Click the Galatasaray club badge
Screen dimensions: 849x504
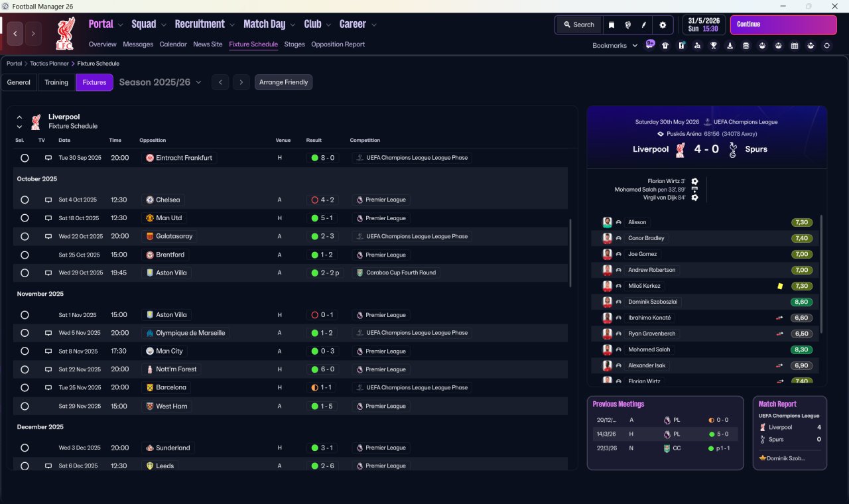pos(150,236)
